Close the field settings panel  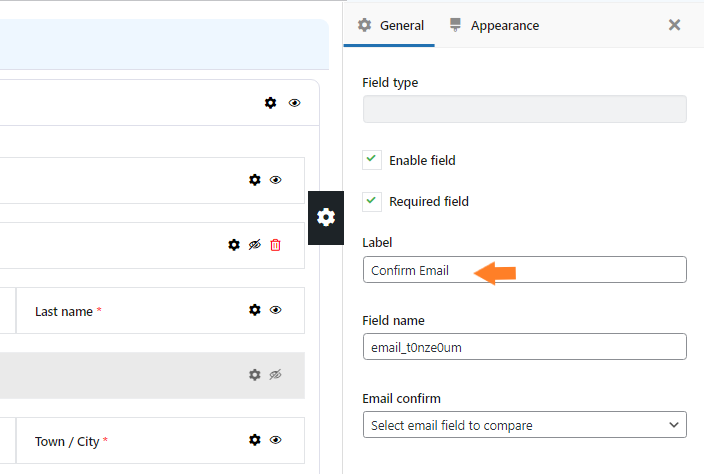pos(674,25)
